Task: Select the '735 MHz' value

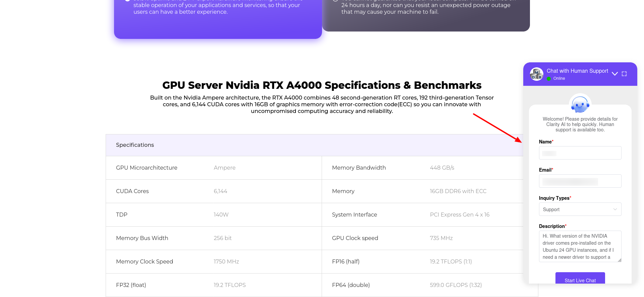Action: pyautogui.click(x=441, y=238)
